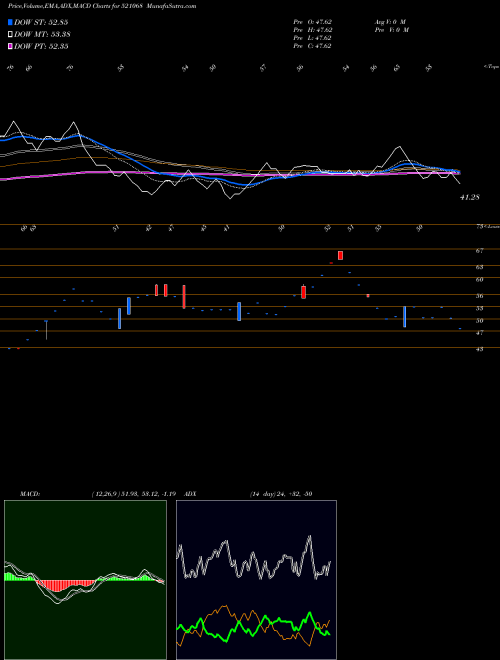Click the 60 price axis label
500x660 pixels.
479,279
